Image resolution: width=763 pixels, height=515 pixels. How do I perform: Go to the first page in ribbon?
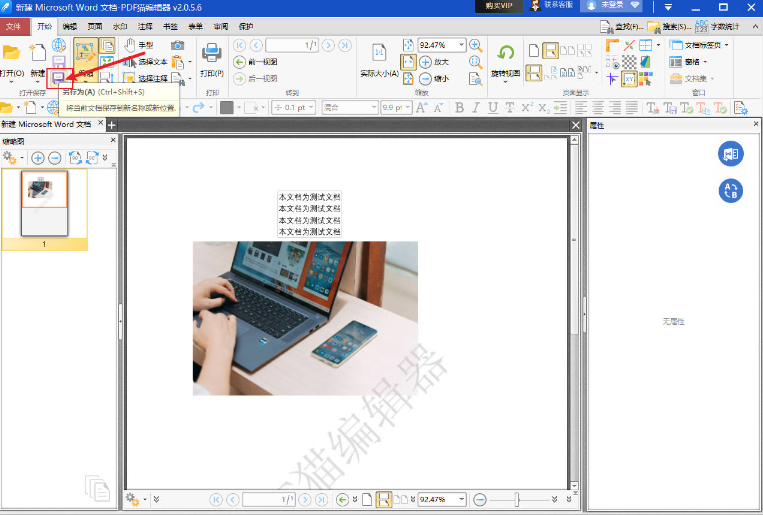pyautogui.click(x=239, y=45)
